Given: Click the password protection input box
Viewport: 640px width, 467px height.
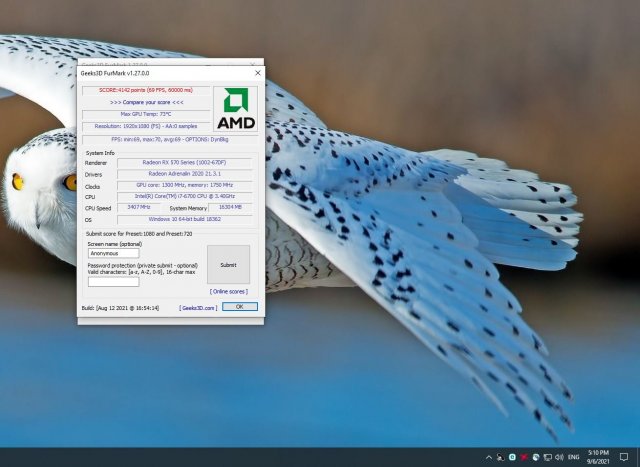Looking at the screenshot, I should [113, 282].
